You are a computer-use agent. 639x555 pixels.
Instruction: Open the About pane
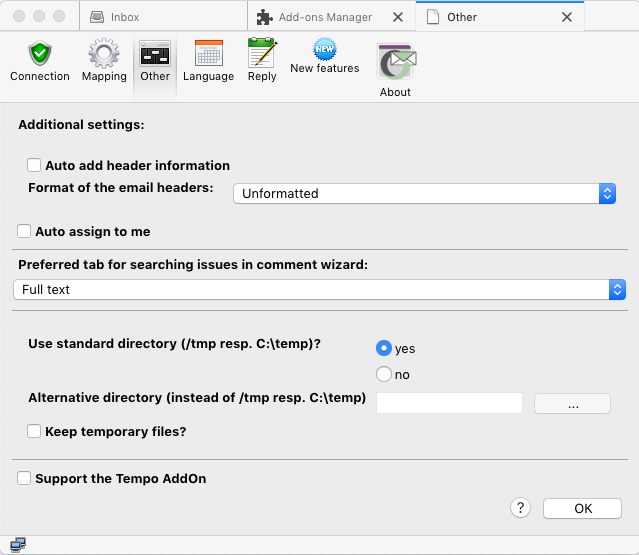pos(395,70)
